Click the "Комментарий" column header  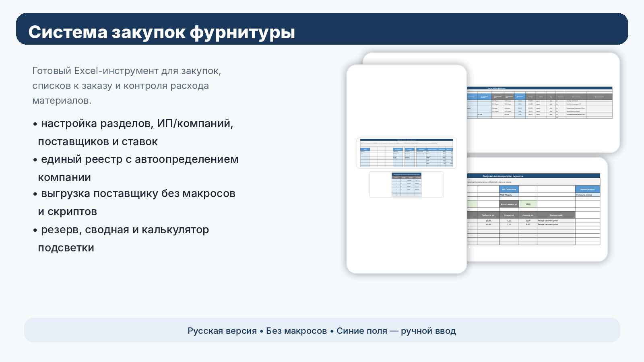[556, 215]
